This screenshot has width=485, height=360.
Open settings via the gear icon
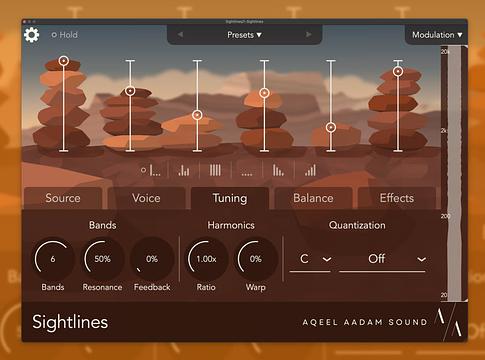tap(32, 35)
